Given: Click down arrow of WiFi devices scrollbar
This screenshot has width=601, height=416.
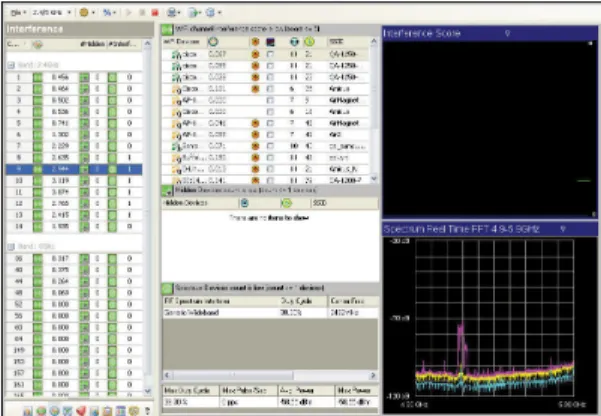Looking at the screenshot, I should 374,179.
